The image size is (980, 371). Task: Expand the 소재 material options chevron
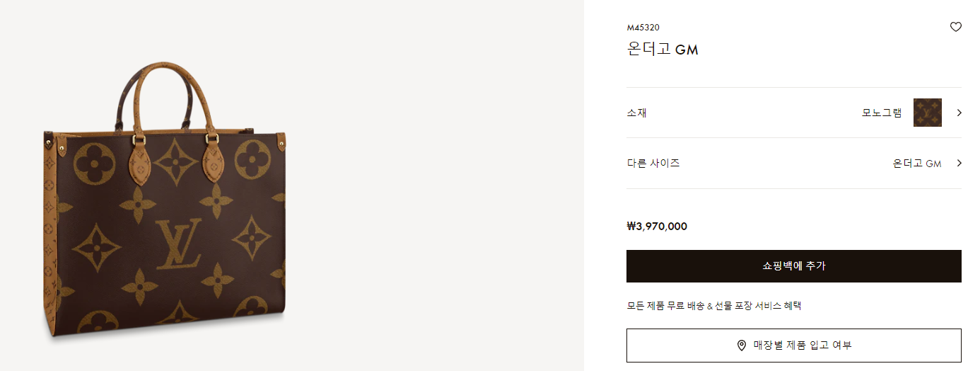(959, 113)
